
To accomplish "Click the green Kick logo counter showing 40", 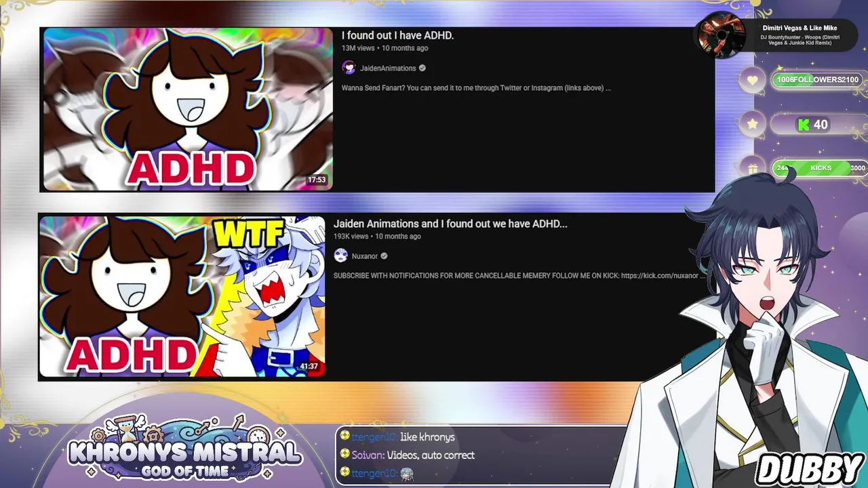I will click(812, 125).
